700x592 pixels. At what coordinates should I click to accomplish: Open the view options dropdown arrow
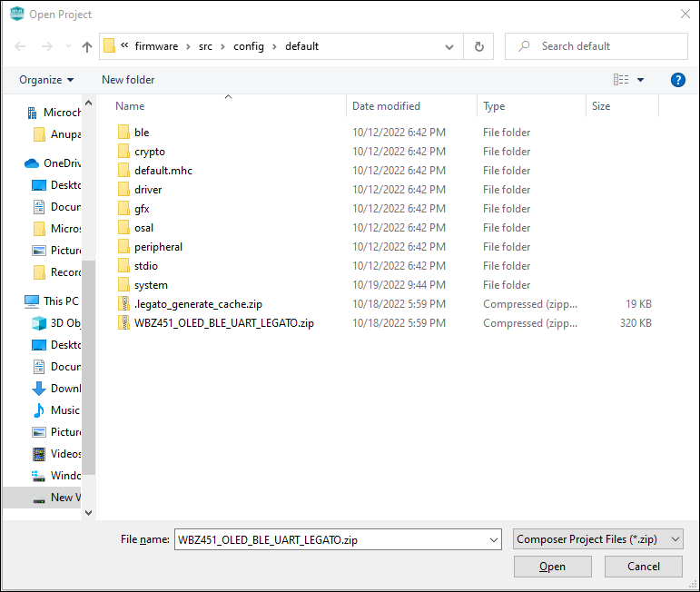pyautogui.click(x=641, y=80)
